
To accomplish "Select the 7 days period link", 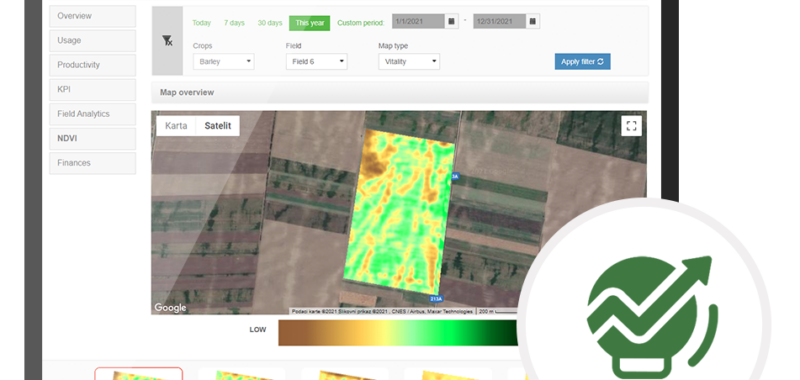I will point(234,23).
